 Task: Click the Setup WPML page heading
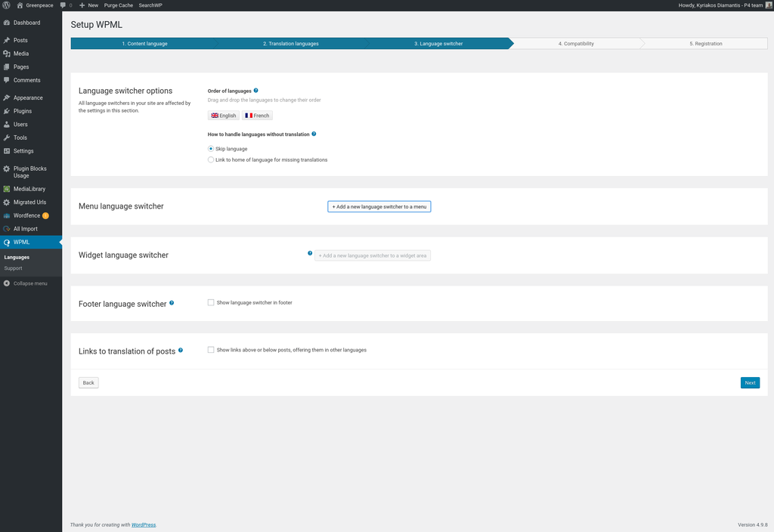coord(96,25)
